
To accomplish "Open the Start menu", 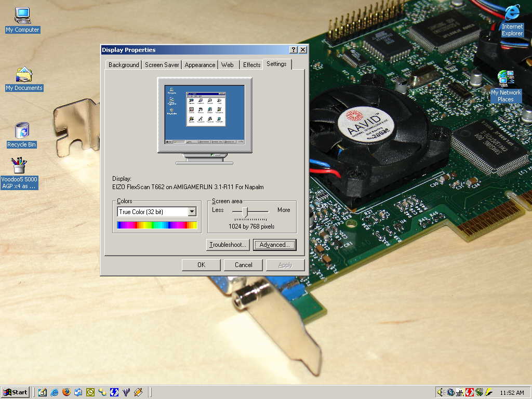I will (15, 392).
